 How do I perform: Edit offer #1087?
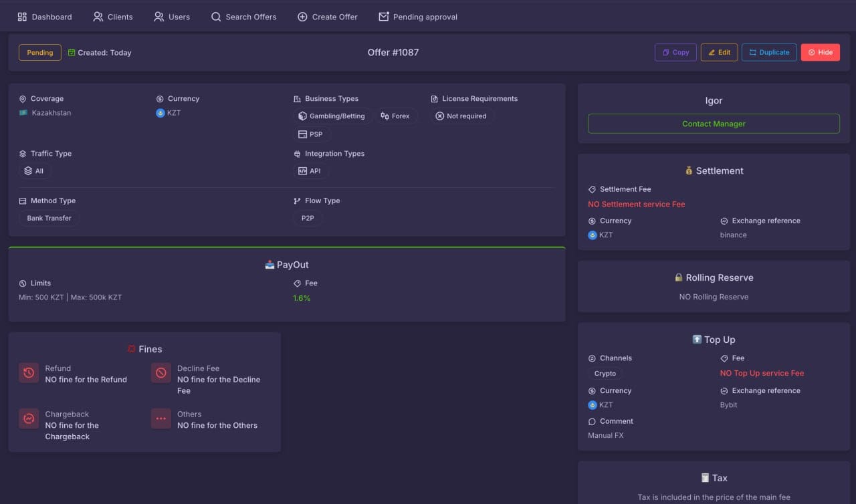[719, 52]
